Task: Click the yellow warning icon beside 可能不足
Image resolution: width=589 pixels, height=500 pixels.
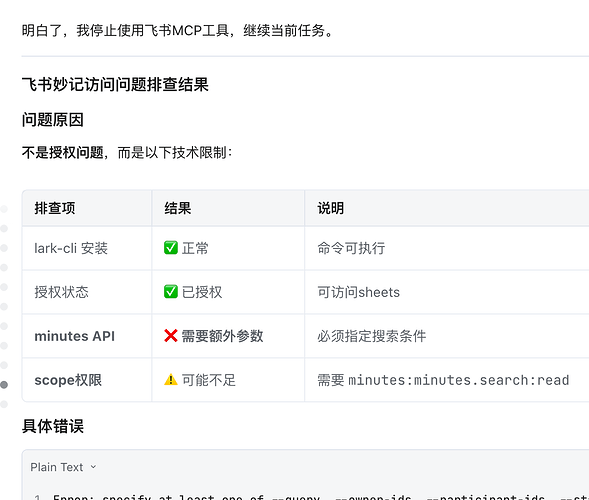Action: [x=171, y=380]
